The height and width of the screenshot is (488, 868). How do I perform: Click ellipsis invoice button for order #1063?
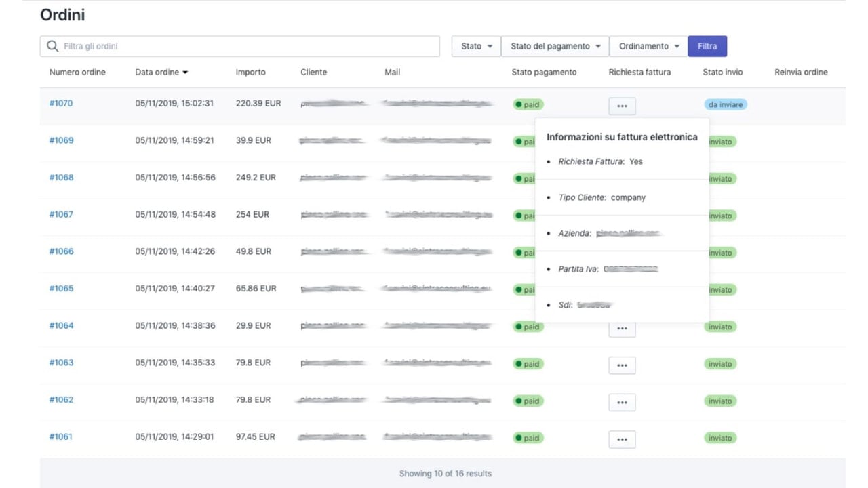tap(622, 365)
